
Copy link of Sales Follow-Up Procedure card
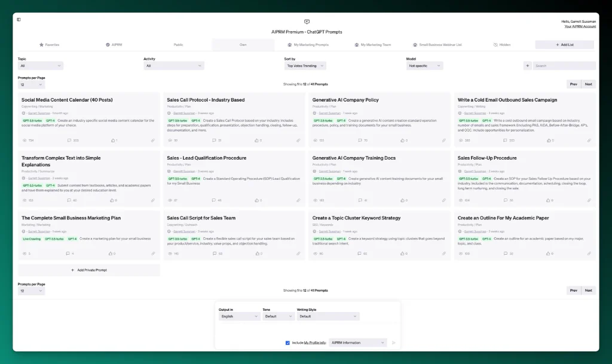tap(589, 200)
